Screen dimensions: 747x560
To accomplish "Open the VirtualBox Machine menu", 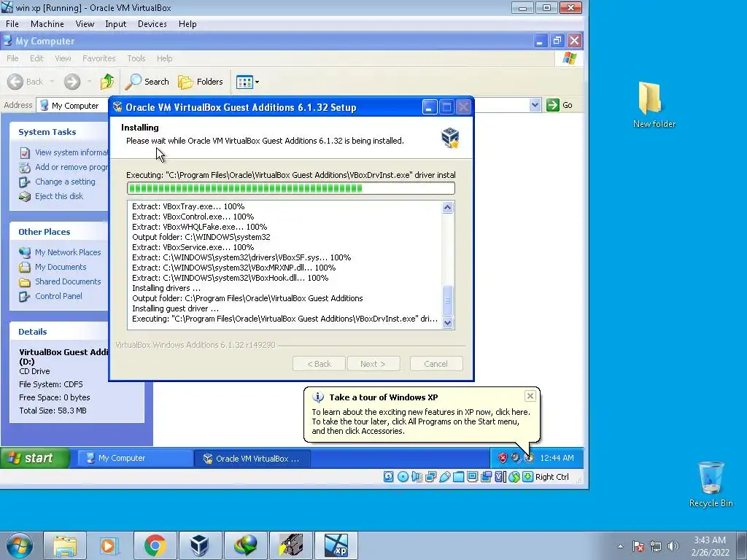I will coord(47,24).
